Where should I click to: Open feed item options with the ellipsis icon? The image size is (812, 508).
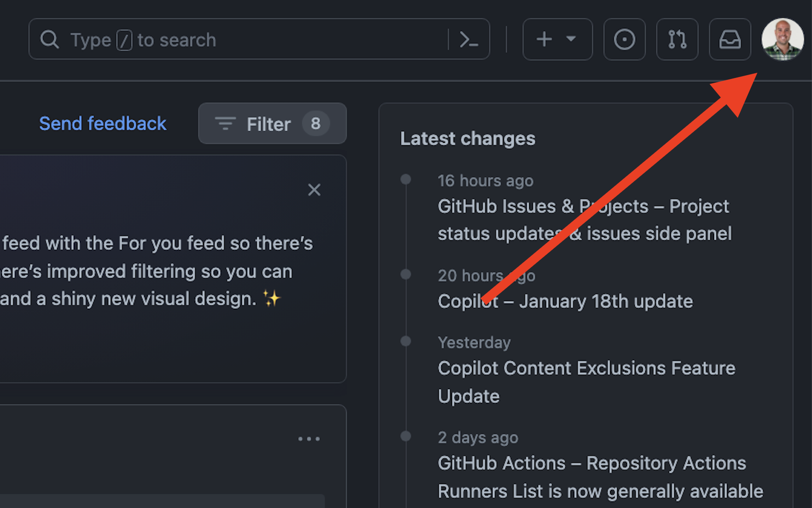point(309,439)
